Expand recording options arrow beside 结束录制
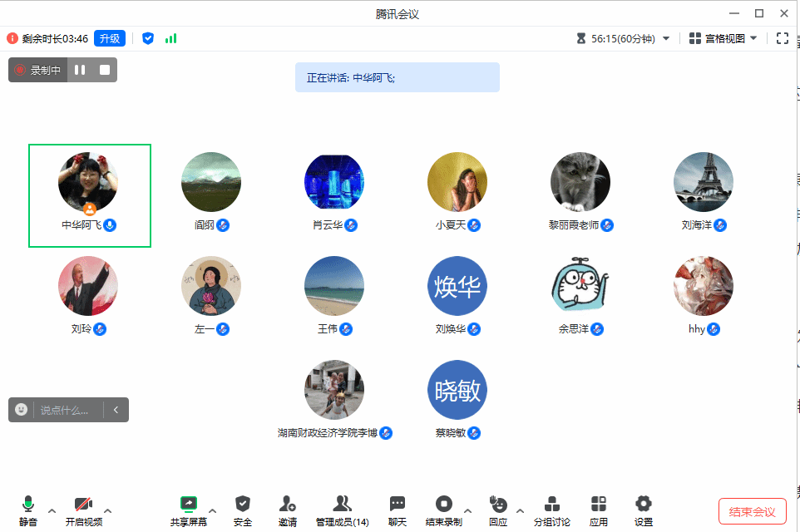Viewport: 800px width, 532px height. click(x=468, y=510)
